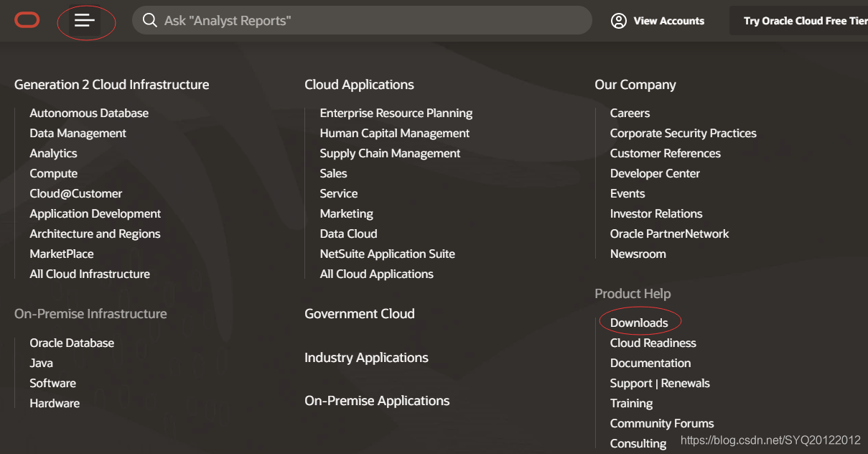Open Investor Relations page
Viewport: 868px width, 454px height.
[656, 213]
